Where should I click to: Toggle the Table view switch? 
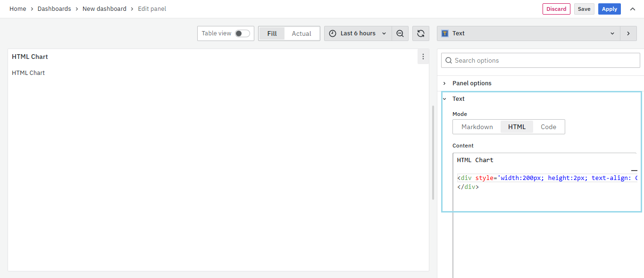[242, 33]
